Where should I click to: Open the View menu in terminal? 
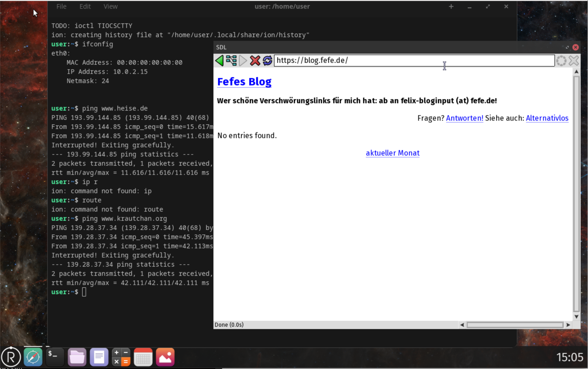tap(110, 7)
